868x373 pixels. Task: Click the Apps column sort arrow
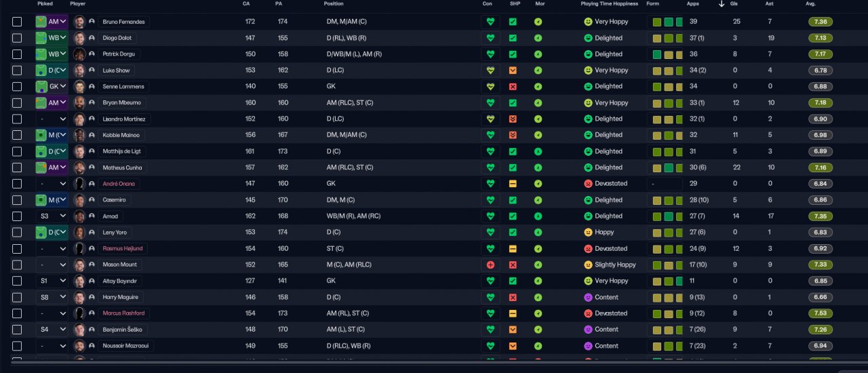(x=722, y=4)
